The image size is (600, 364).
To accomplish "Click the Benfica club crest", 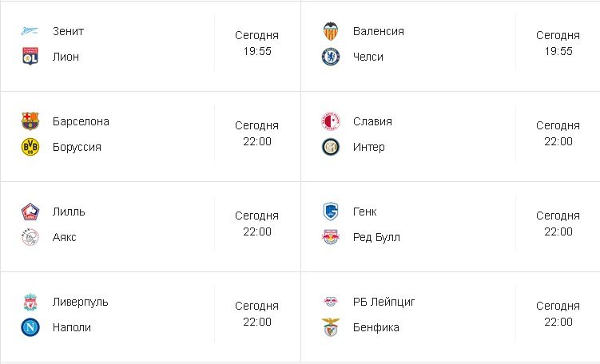I will point(331,327).
